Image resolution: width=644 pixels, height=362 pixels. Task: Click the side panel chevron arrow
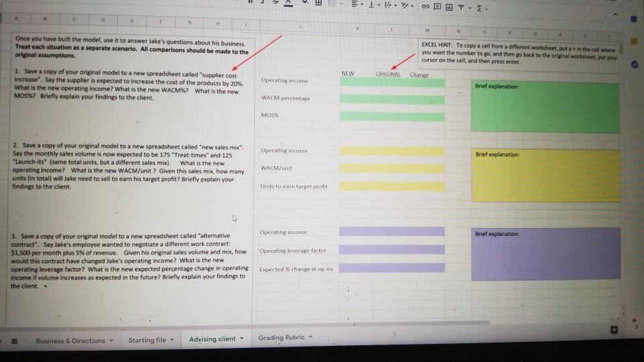(636, 326)
